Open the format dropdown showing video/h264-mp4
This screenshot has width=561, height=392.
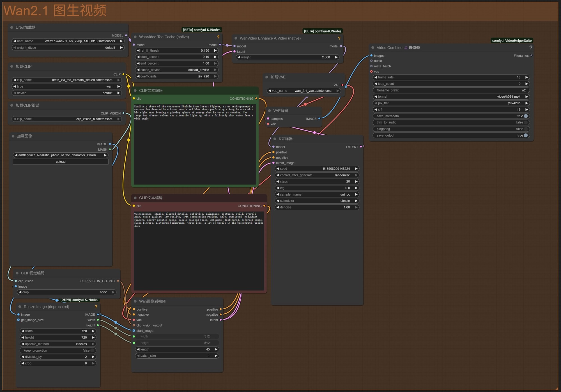[x=451, y=97]
